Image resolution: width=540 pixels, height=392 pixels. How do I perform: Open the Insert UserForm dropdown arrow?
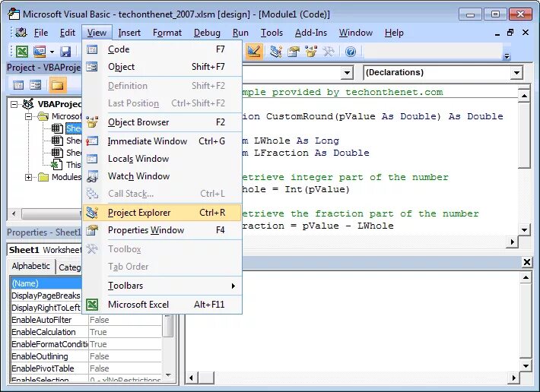click(x=52, y=52)
